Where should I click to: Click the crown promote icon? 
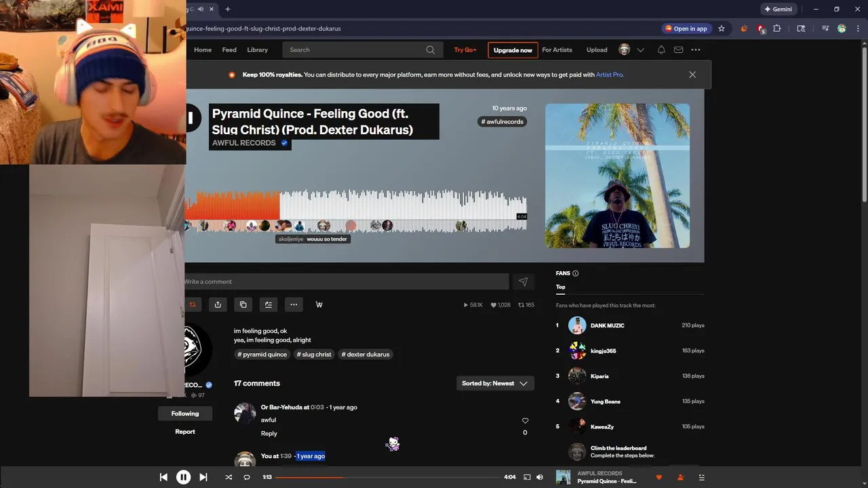pyautogui.click(x=319, y=304)
